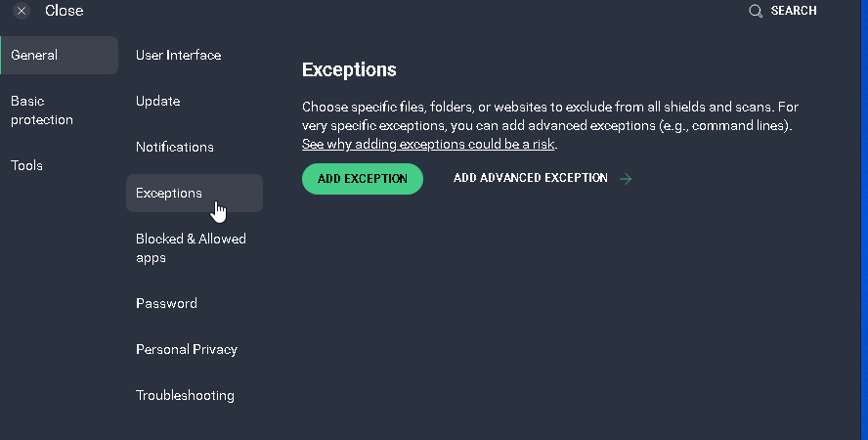
Task: Click the X close icon
Action: click(22, 11)
